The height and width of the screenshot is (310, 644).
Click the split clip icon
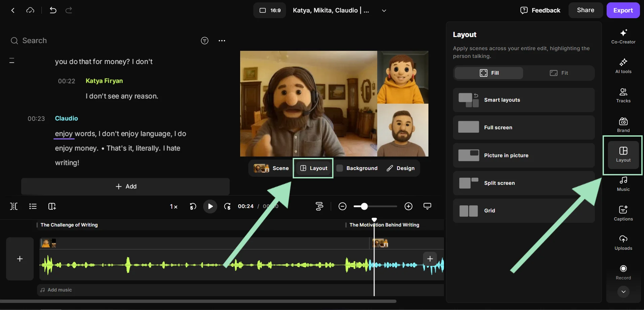pyautogui.click(x=14, y=206)
